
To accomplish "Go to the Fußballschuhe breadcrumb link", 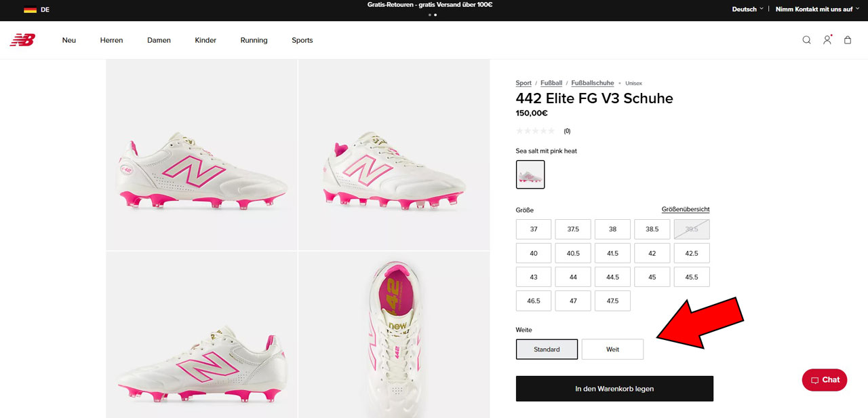I will (x=592, y=83).
